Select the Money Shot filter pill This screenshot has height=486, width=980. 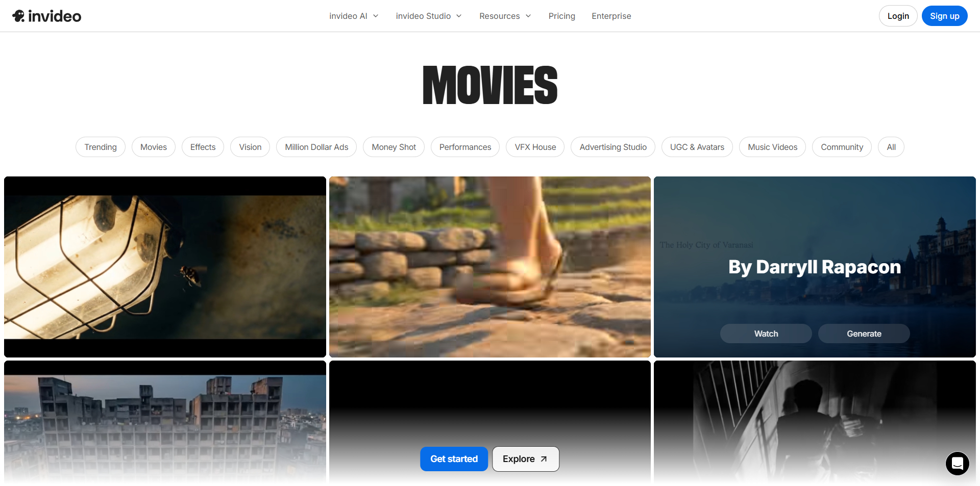(x=394, y=147)
